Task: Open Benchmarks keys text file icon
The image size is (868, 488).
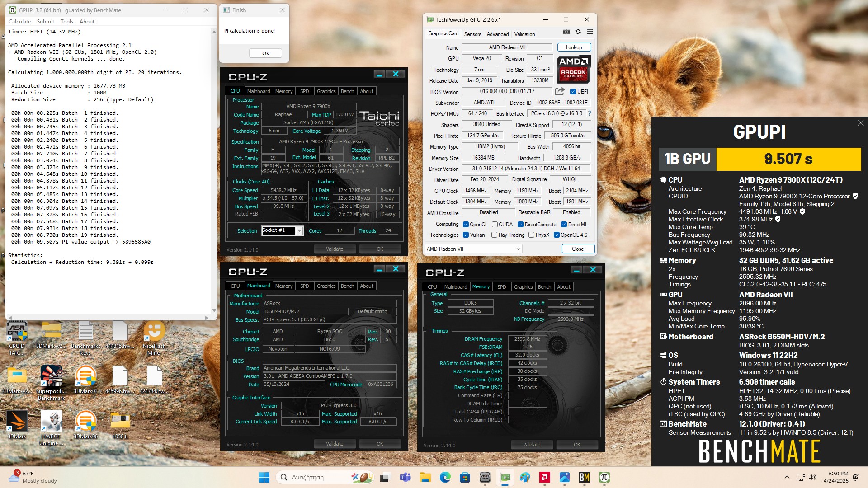Action: (x=85, y=338)
